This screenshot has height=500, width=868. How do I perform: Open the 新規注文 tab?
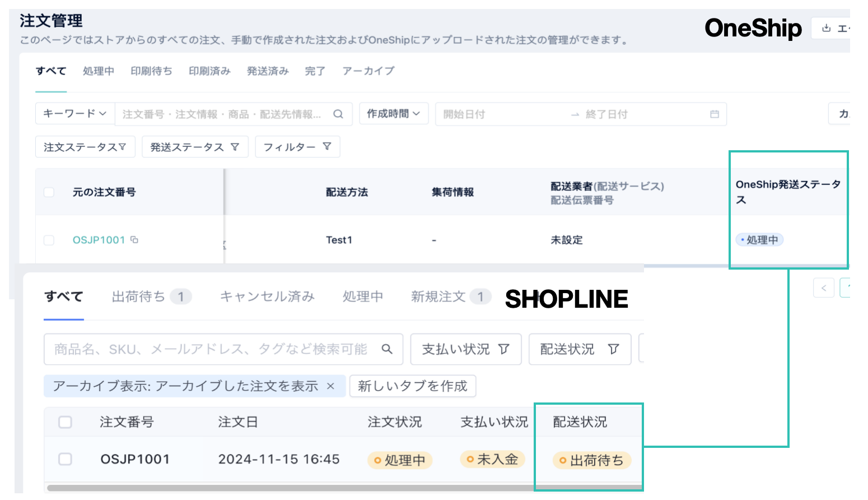coord(451,297)
